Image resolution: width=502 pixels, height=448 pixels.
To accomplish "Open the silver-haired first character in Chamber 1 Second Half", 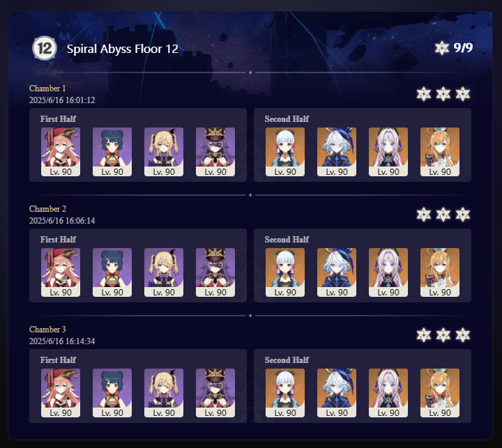I will click(285, 152).
